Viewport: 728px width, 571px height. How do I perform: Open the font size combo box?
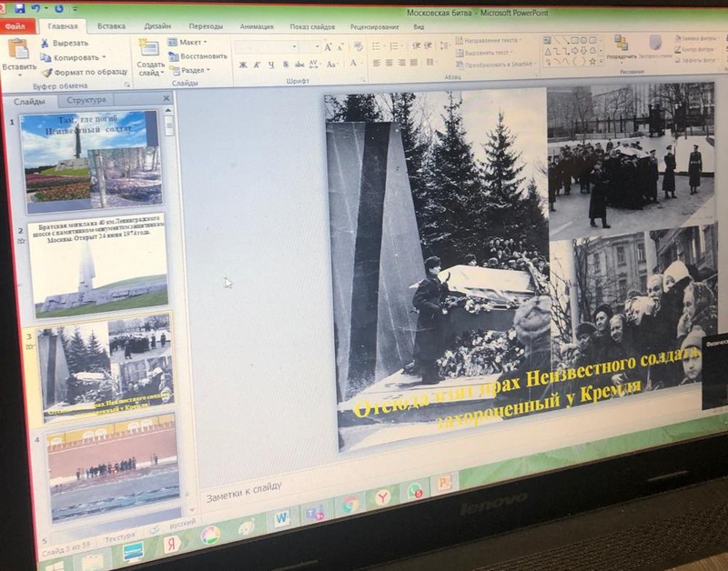[x=309, y=47]
